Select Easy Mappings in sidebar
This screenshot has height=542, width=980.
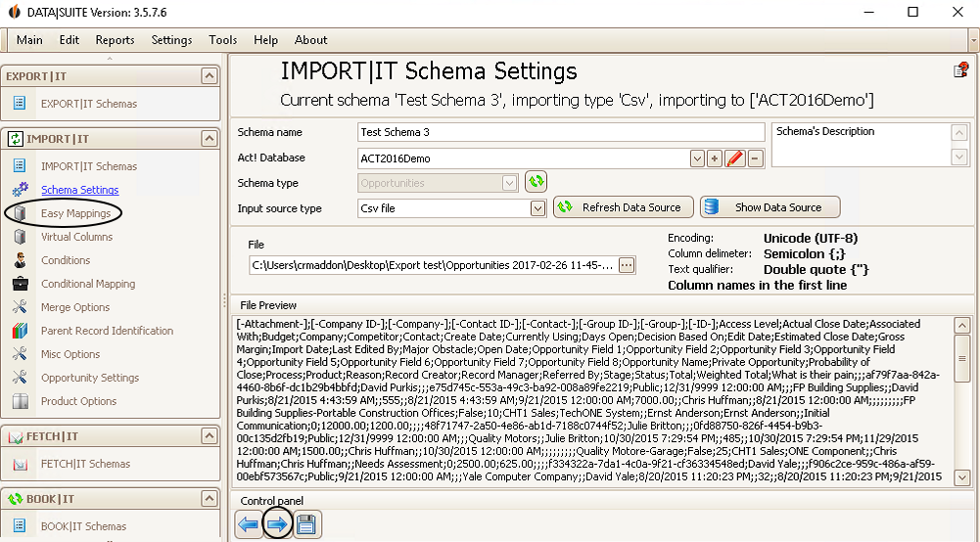pos(75,213)
